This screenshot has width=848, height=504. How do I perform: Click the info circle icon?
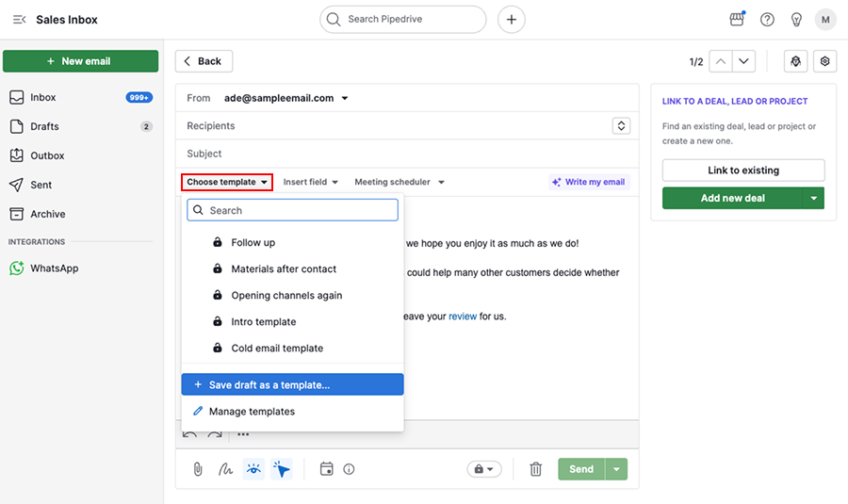(349, 469)
